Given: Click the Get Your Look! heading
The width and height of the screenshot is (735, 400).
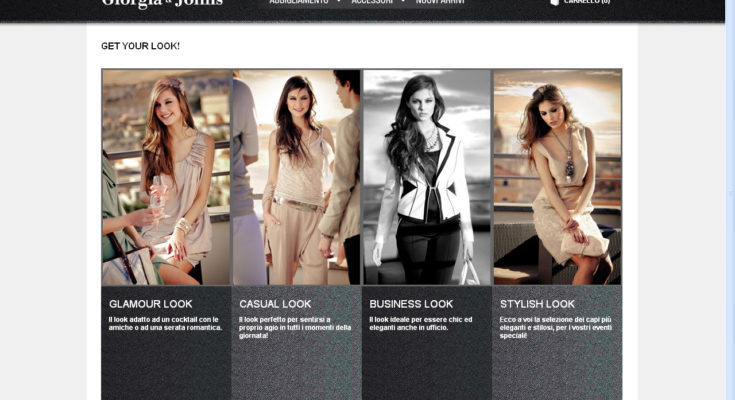Looking at the screenshot, I should (x=140, y=46).
